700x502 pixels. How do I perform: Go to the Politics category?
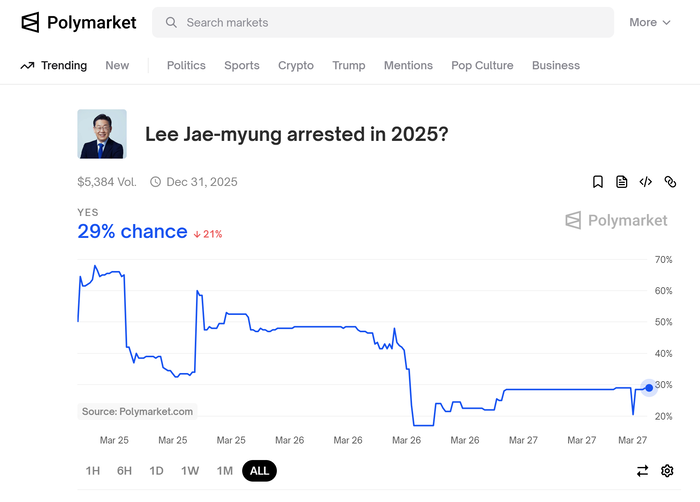click(186, 65)
